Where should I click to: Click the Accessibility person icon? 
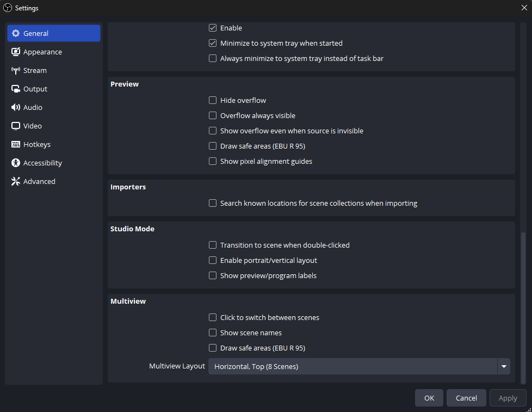(x=16, y=163)
